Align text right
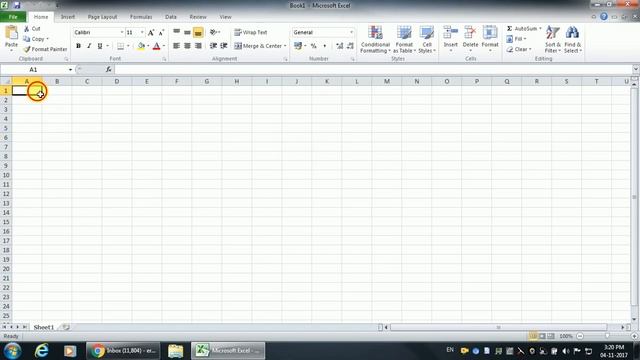 click(x=198, y=46)
